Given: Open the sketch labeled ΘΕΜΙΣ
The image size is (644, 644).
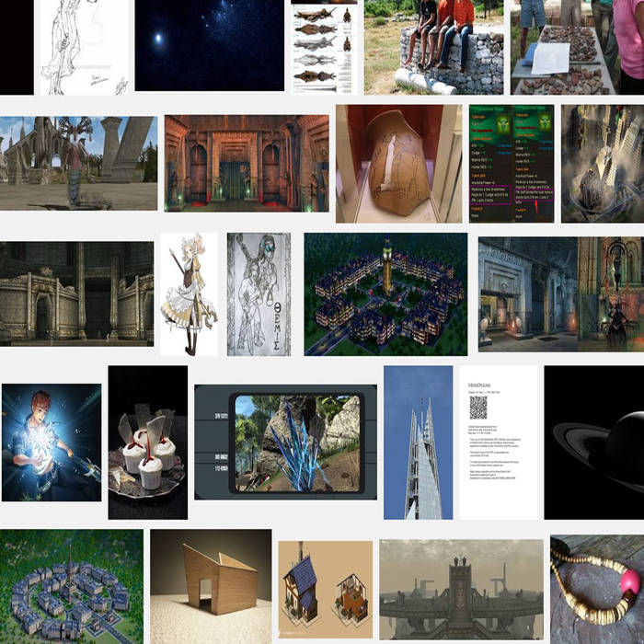Looking at the screenshot, I should click(x=259, y=293).
